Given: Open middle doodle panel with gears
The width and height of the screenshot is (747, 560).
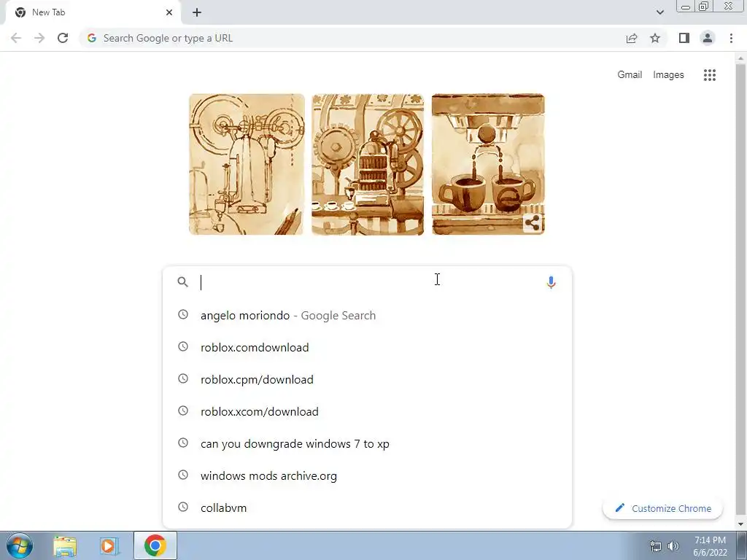Looking at the screenshot, I should (x=368, y=164).
